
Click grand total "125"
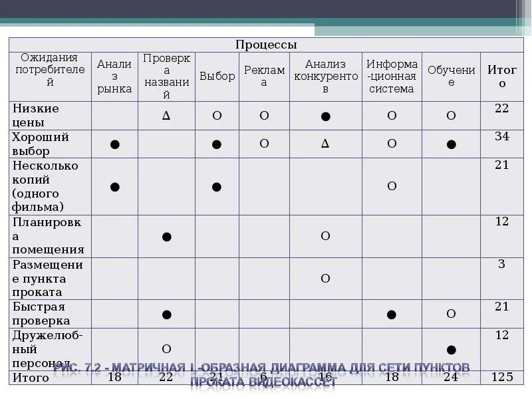tap(502, 377)
